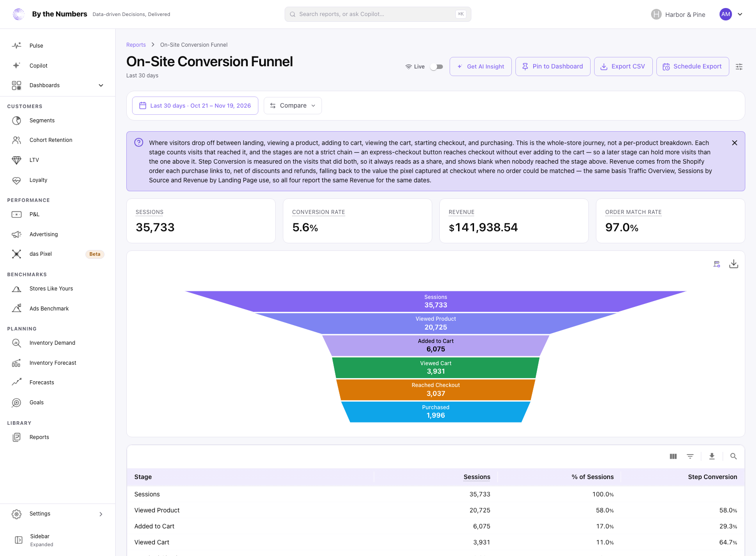Open the Harbor & Pine store switcher
756x556 pixels.
[x=678, y=14]
